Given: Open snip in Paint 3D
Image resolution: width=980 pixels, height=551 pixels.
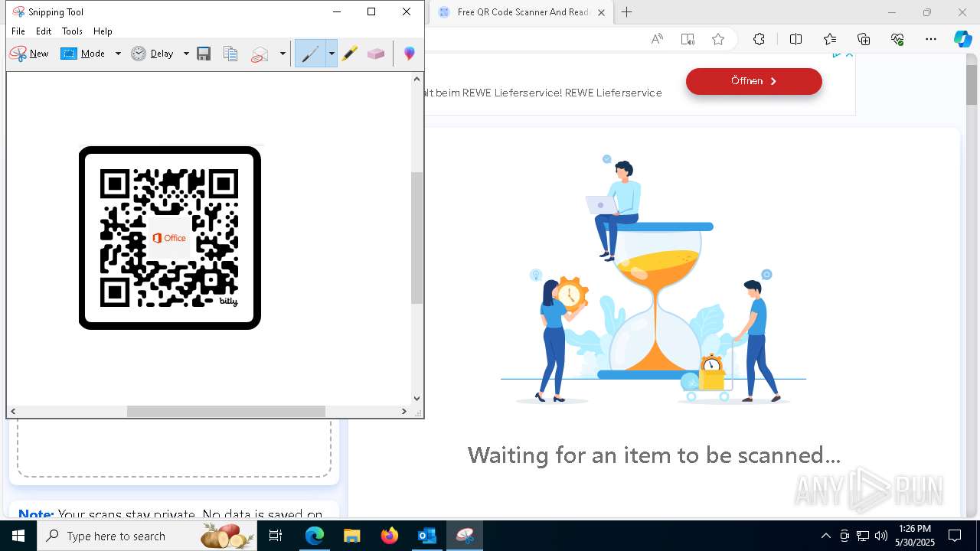Looking at the screenshot, I should pyautogui.click(x=410, y=54).
